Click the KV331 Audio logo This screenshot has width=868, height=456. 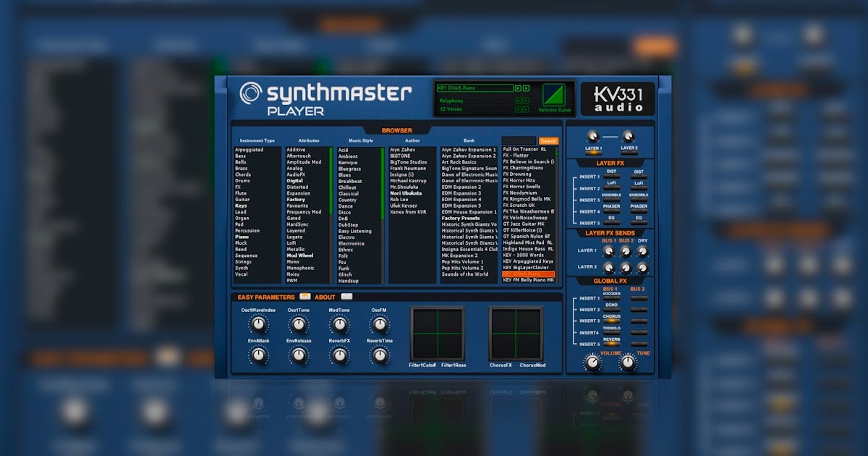click(616, 97)
